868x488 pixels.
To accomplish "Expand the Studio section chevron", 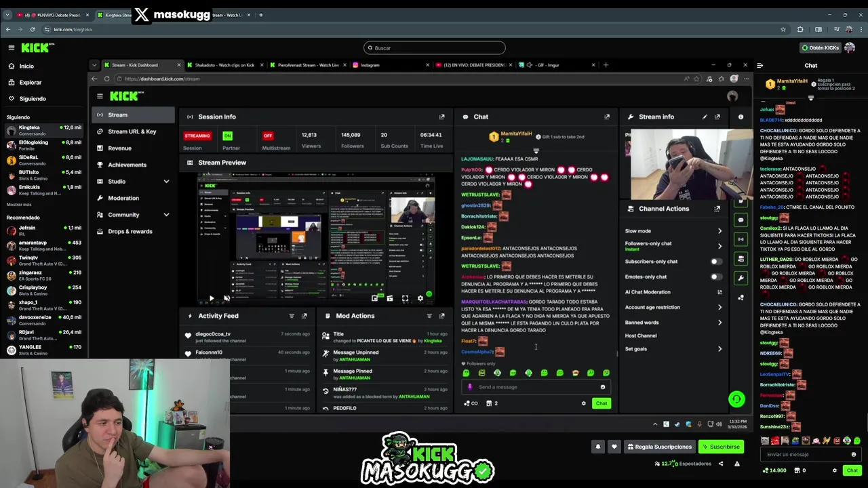I will point(166,182).
